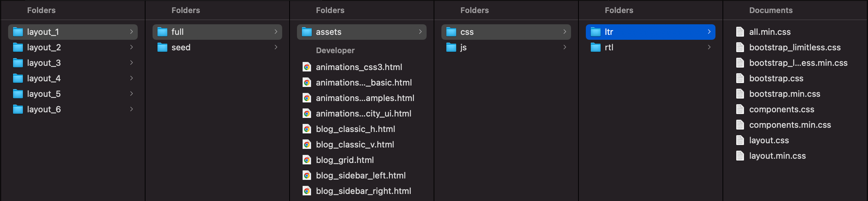This screenshot has height=201, width=868.
Task: Expand the layout_2 folder chevron
Action: click(x=131, y=47)
